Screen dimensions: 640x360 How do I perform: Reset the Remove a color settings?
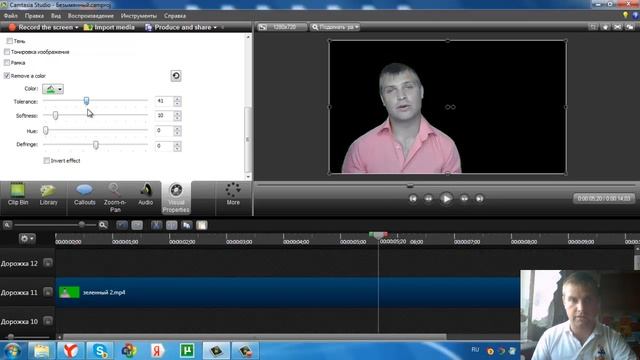176,76
